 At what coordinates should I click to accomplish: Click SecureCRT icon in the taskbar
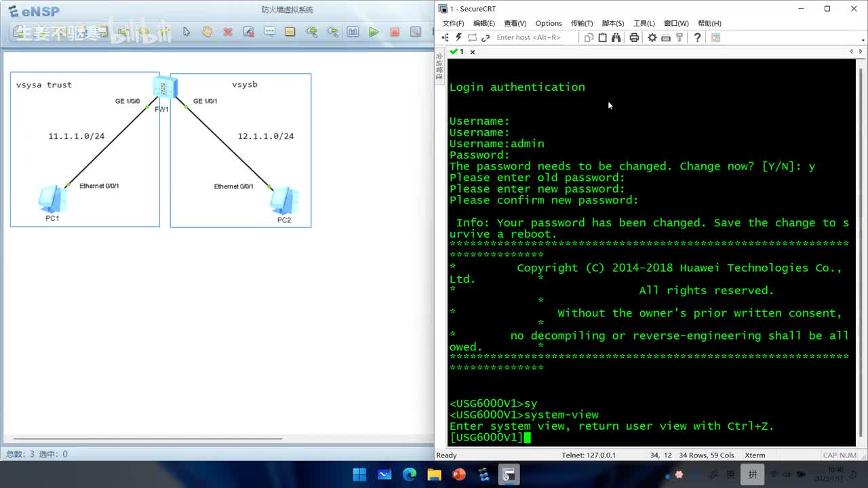(x=509, y=474)
